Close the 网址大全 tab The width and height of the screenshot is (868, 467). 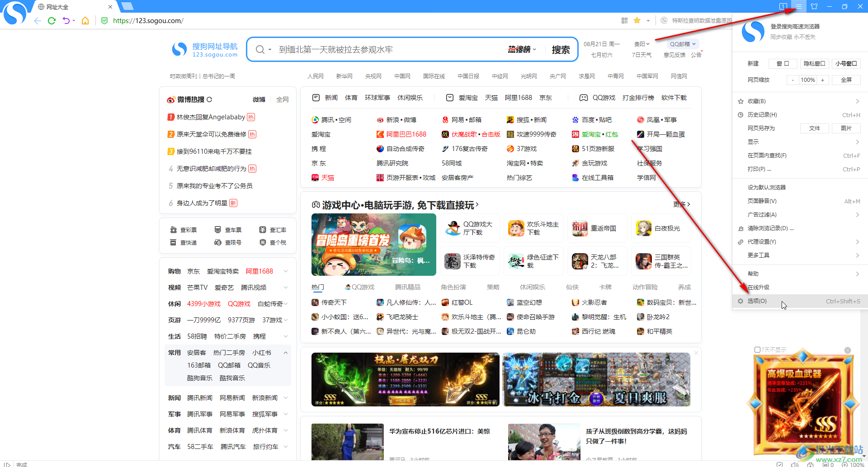click(110, 7)
